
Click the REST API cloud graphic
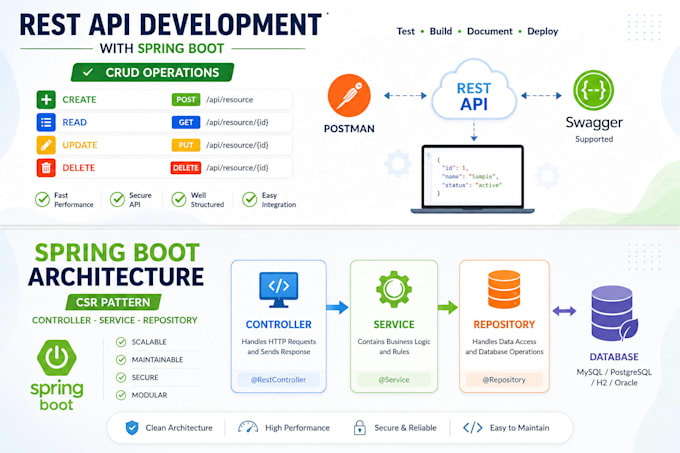[x=474, y=91]
